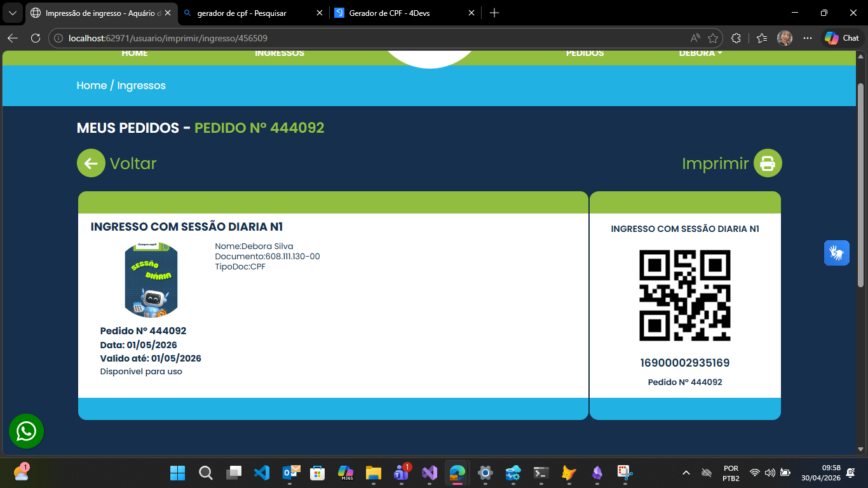
Task: Add the page to favorites with the star icon
Action: click(x=713, y=38)
